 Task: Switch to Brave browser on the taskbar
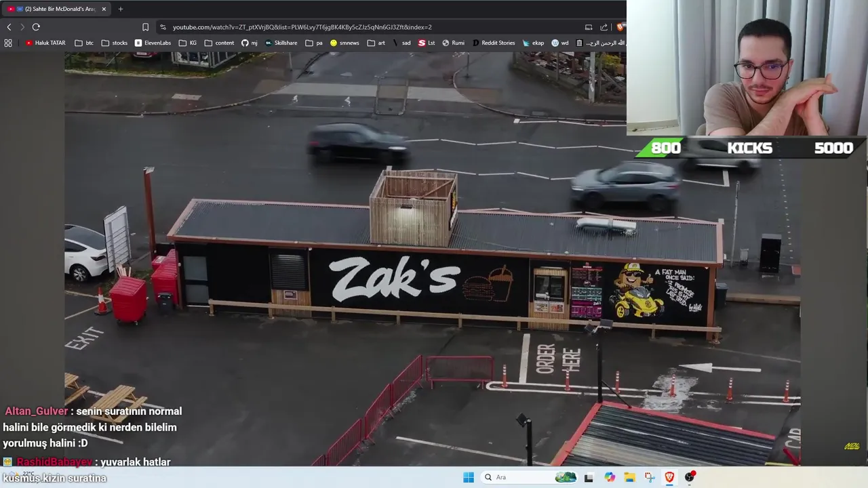click(669, 477)
